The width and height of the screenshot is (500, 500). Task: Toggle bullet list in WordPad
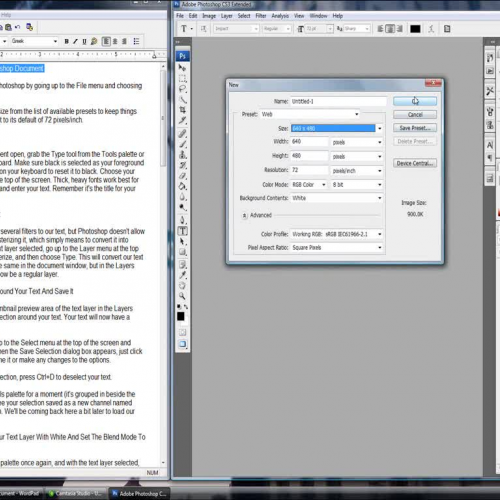click(136, 41)
